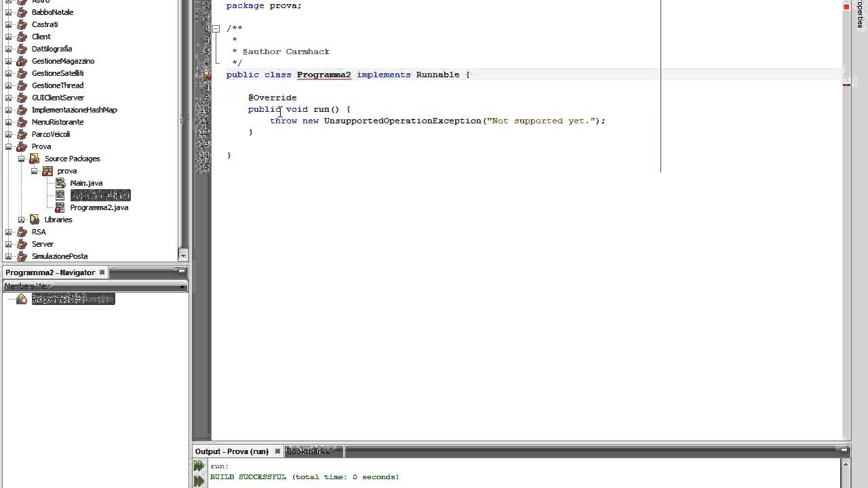Click the red error indicator atop the error stripe
The image size is (868, 488).
(846, 7)
